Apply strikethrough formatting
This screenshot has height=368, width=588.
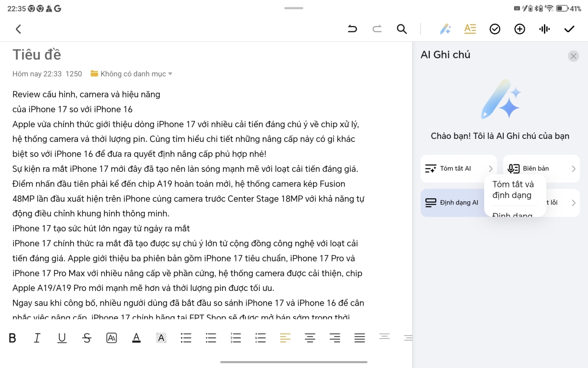(87, 338)
